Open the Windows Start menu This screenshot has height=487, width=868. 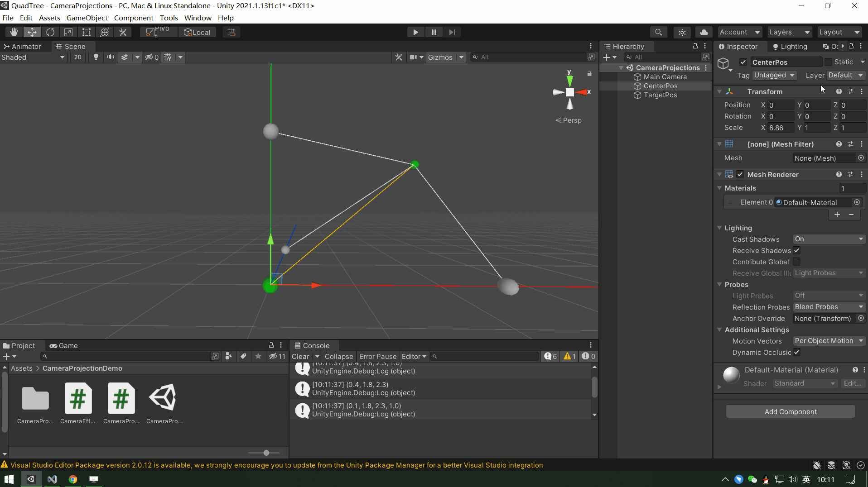click(9, 479)
